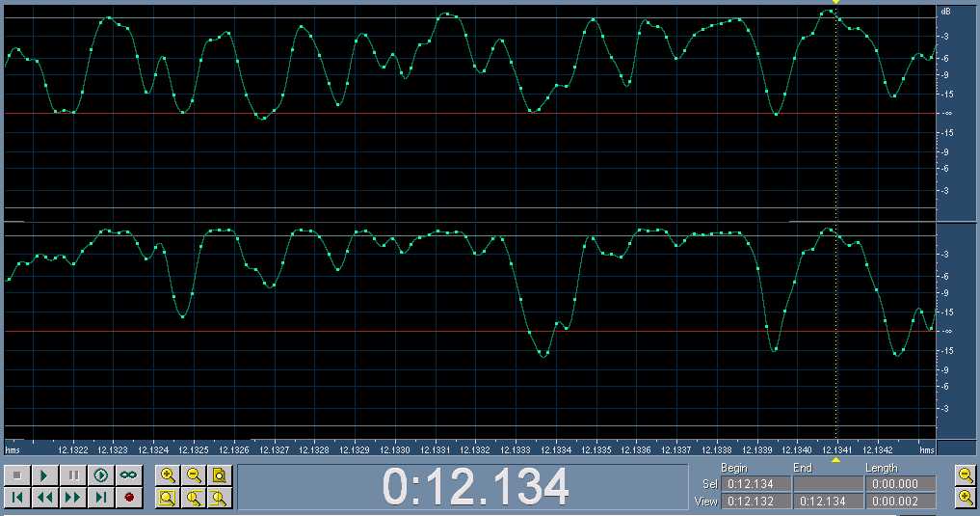Image resolution: width=980 pixels, height=516 pixels.
Task: Click the 12.1342 mark on the time ruler
Action: pyautogui.click(x=878, y=449)
